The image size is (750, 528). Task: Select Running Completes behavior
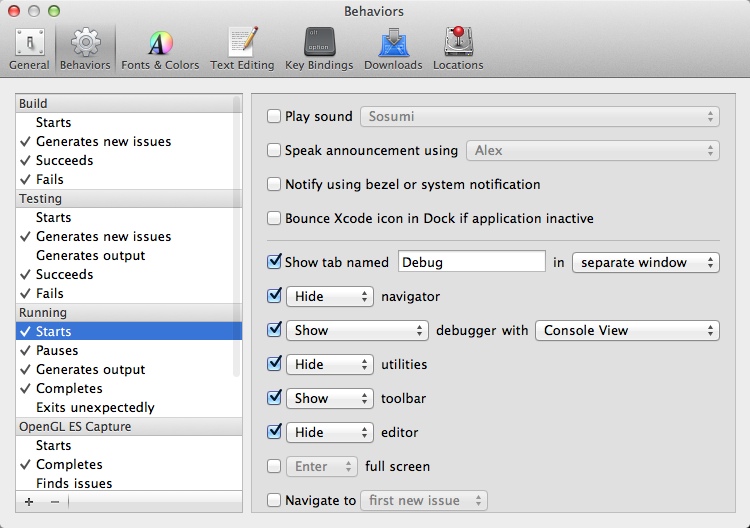point(129,388)
